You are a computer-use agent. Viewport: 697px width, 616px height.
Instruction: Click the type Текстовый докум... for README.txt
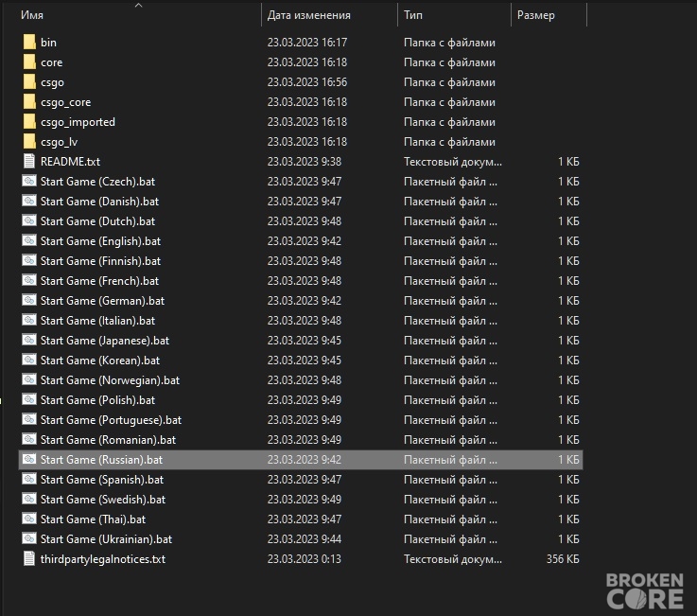coord(453,162)
